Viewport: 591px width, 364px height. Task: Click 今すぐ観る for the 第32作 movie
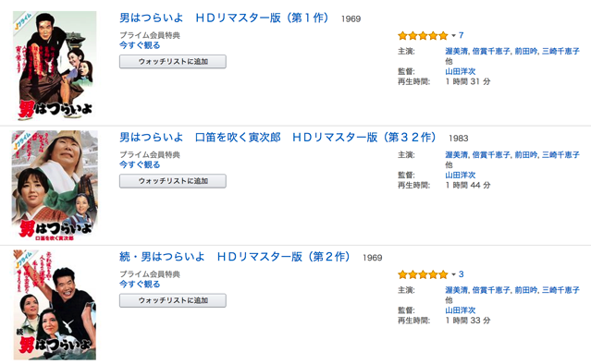[140, 164]
